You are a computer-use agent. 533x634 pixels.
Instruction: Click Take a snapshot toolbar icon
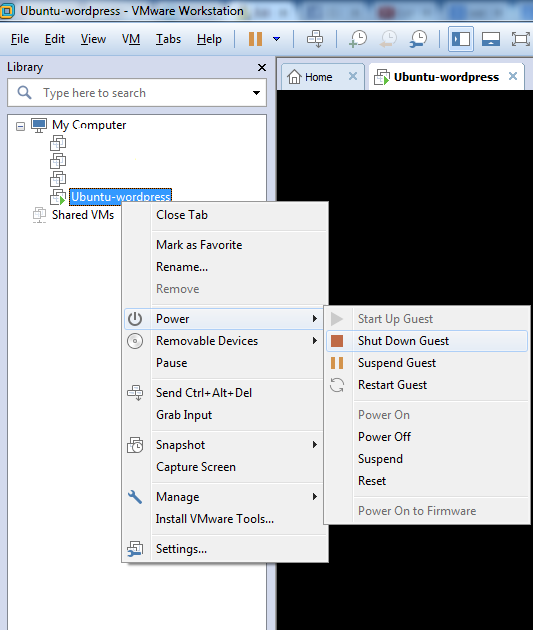pyautogui.click(x=358, y=39)
